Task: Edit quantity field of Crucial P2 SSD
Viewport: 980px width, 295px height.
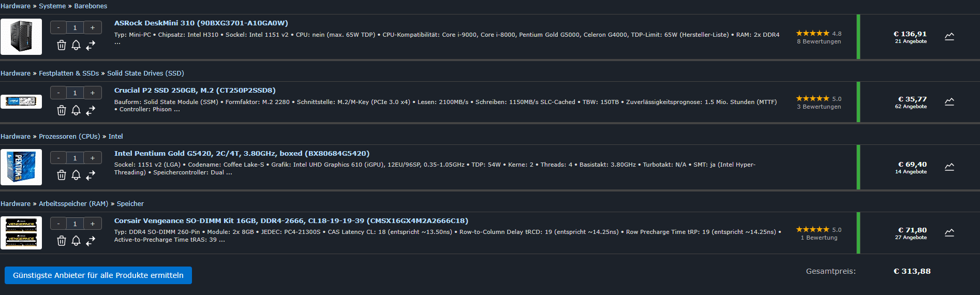Action: point(75,93)
